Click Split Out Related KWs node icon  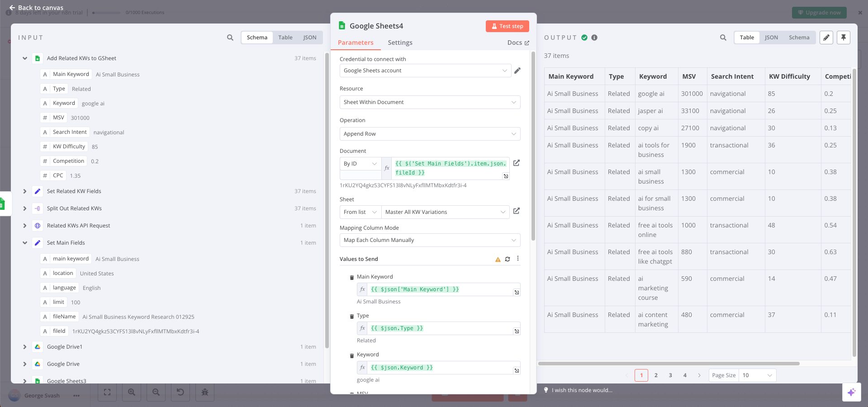(x=38, y=208)
